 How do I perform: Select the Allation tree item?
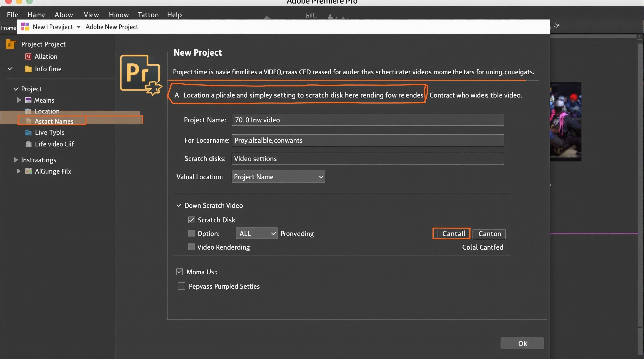[x=46, y=56]
